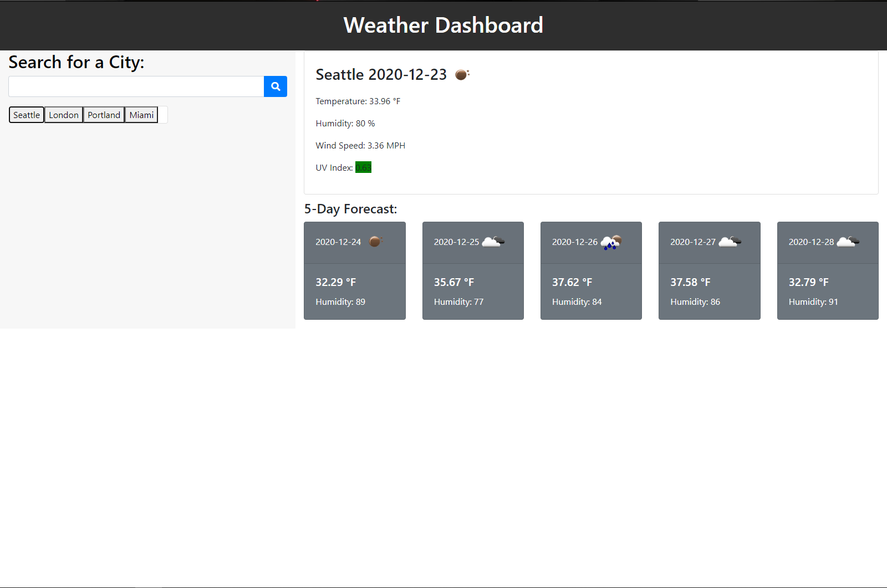
Task: Click the cloud icon on 2020-12-25 card
Action: pyautogui.click(x=493, y=242)
